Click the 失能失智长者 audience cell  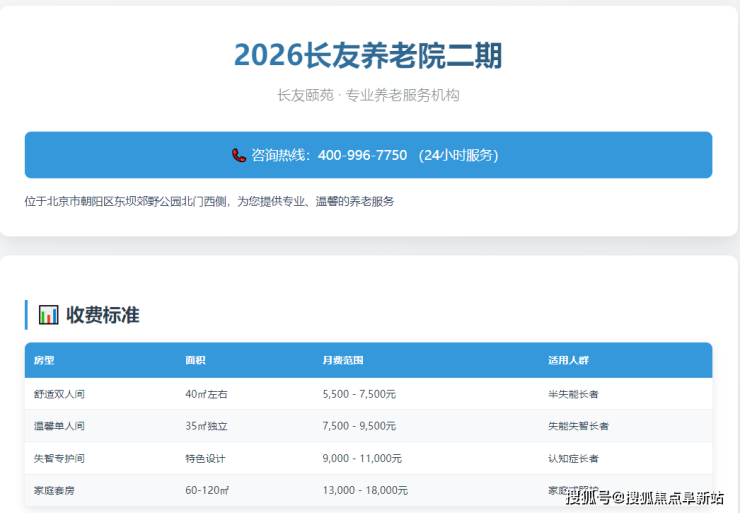[x=578, y=426]
